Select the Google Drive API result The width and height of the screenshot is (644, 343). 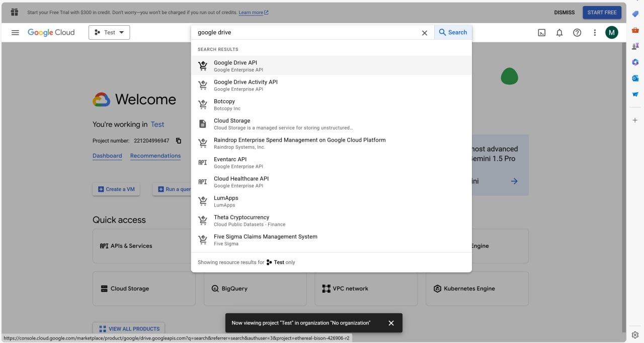(x=332, y=66)
